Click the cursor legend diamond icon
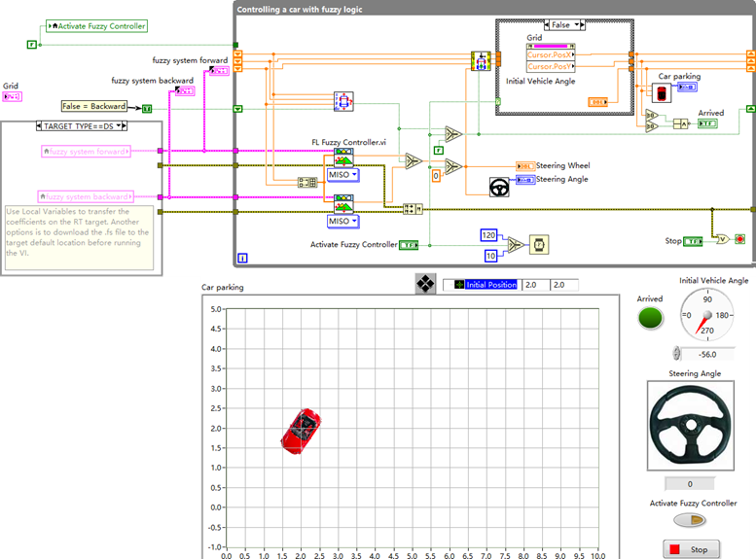Image resolution: width=756 pixels, height=559 pixels. point(425,283)
